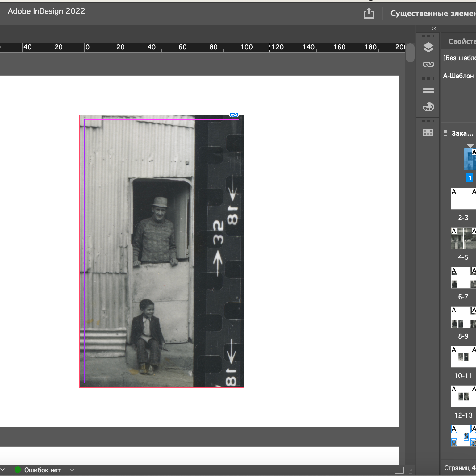Switch to the 'Свойства' panel tab
This screenshot has height=476, width=476.
point(461,41)
